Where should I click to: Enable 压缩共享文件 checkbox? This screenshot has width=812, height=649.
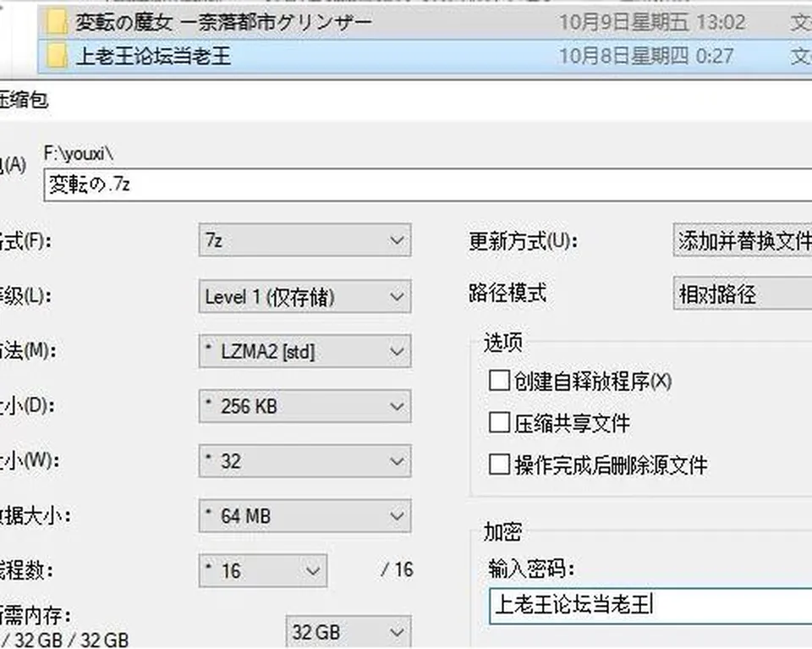tap(499, 422)
